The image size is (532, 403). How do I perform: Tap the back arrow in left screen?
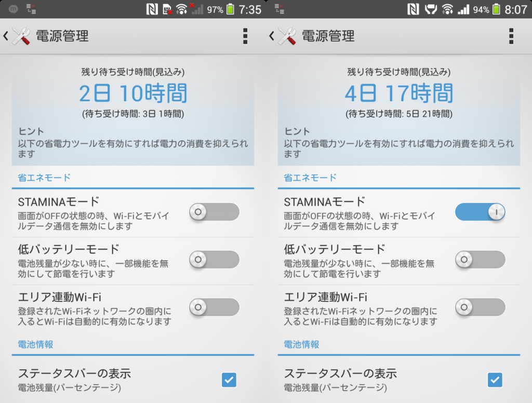(x=6, y=36)
